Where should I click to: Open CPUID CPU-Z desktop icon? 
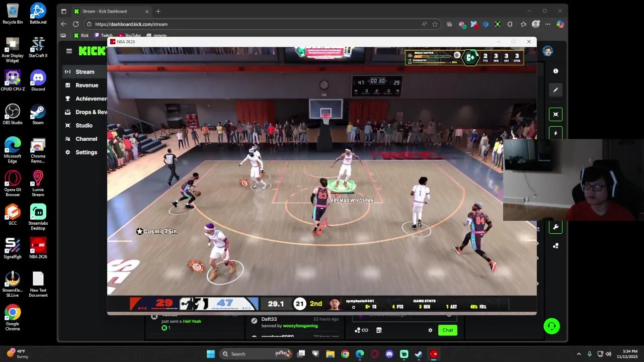click(13, 81)
